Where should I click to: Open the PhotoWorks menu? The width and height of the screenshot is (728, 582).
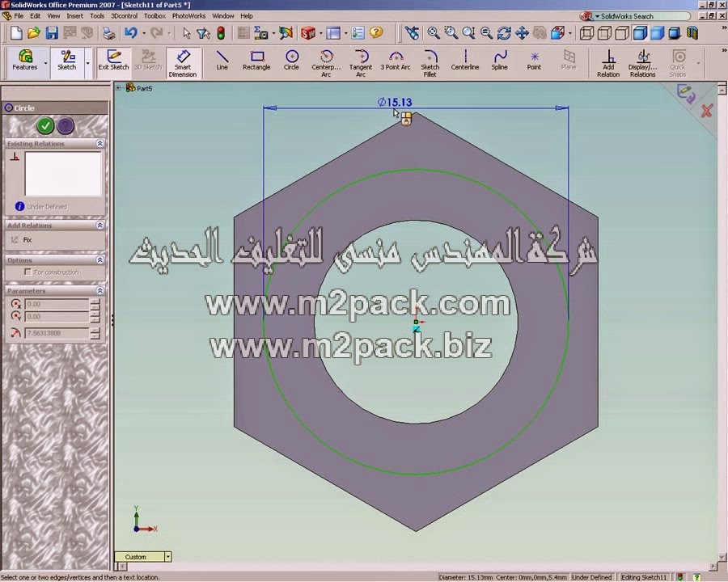pos(188,16)
